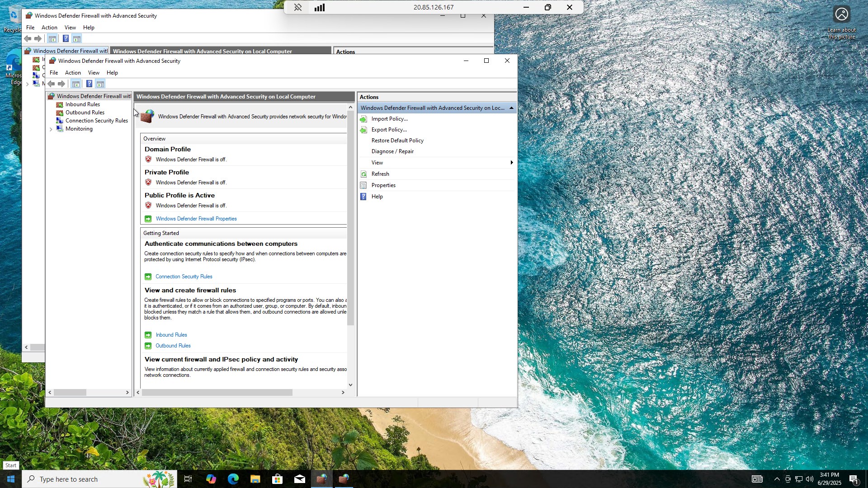Click Import Policy green icon
This screenshot has height=488, width=868.
click(x=364, y=119)
